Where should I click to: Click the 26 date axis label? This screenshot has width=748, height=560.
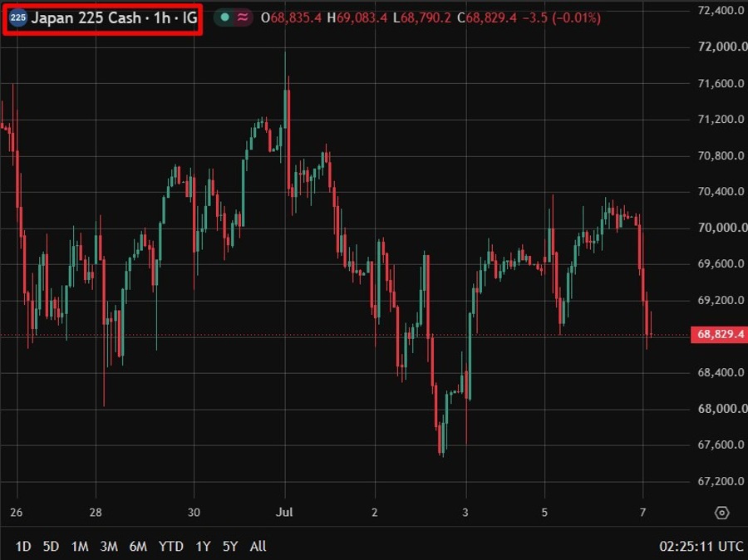[x=17, y=513]
